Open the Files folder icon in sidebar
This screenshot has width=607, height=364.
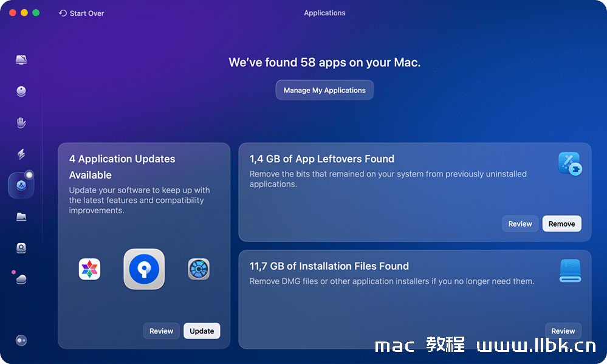point(21,217)
